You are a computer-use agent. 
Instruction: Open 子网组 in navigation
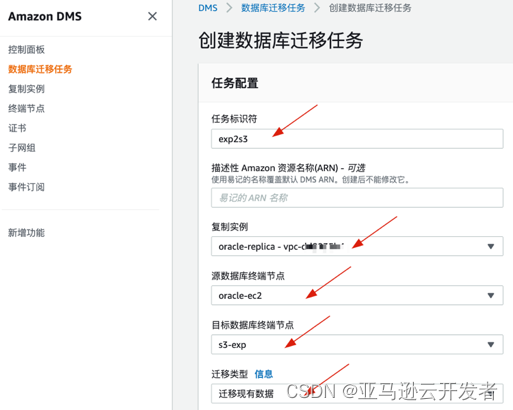pyautogui.click(x=22, y=148)
